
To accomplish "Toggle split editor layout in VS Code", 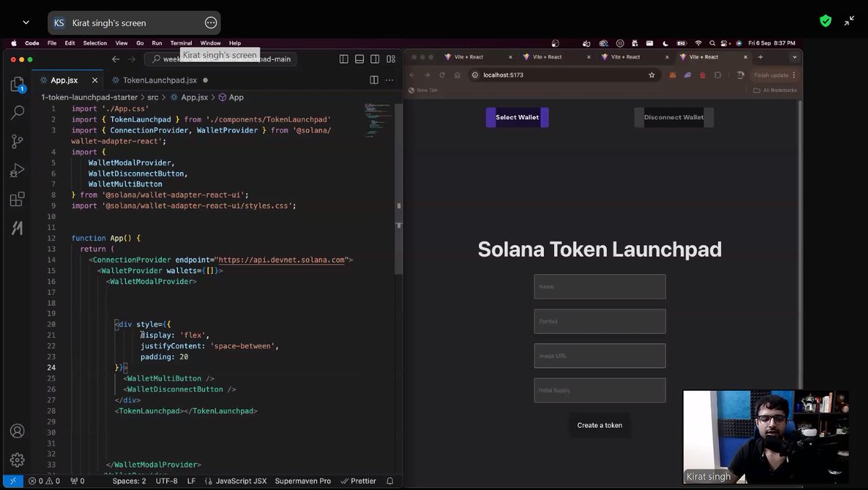I will [x=374, y=81].
